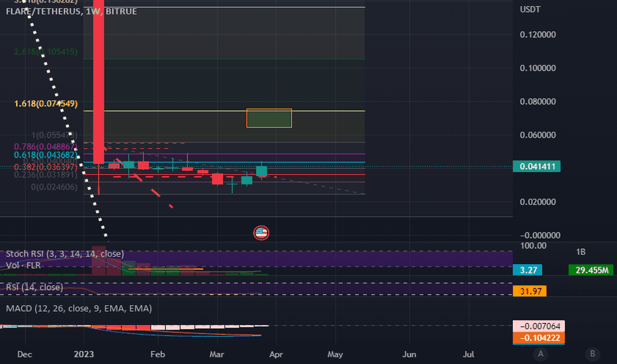Click the MACD value -0.007064
This screenshot has height=364, width=617.
(x=539, y=326)
